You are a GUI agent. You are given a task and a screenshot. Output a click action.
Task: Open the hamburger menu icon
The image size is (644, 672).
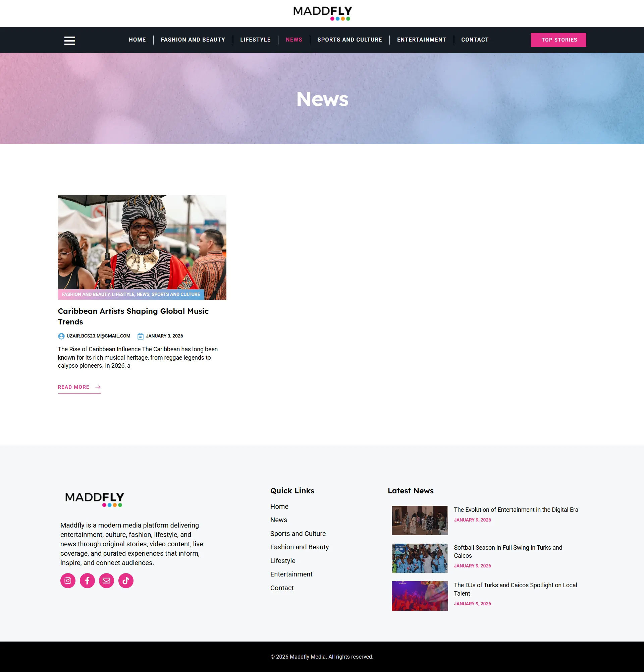70,41
